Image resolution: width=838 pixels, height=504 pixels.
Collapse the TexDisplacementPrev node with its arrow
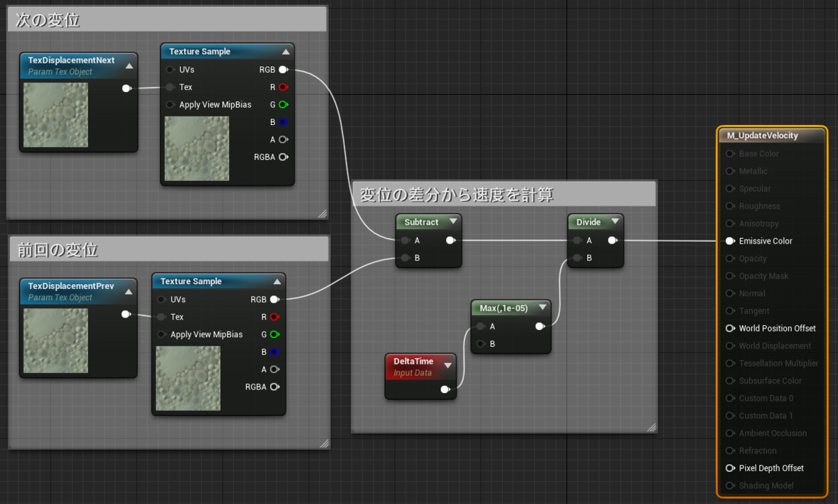(x=128, y=292)
